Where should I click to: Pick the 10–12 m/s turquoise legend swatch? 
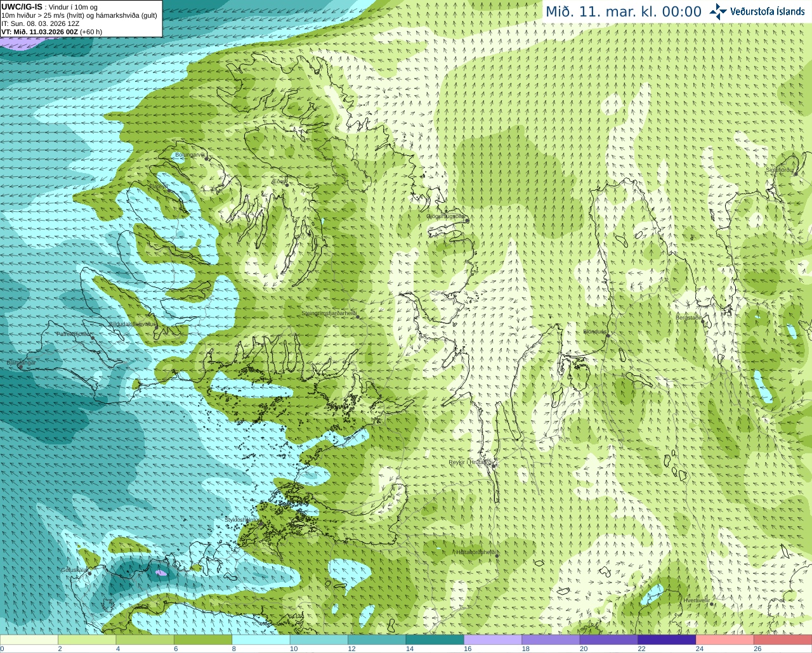[319, 640]
